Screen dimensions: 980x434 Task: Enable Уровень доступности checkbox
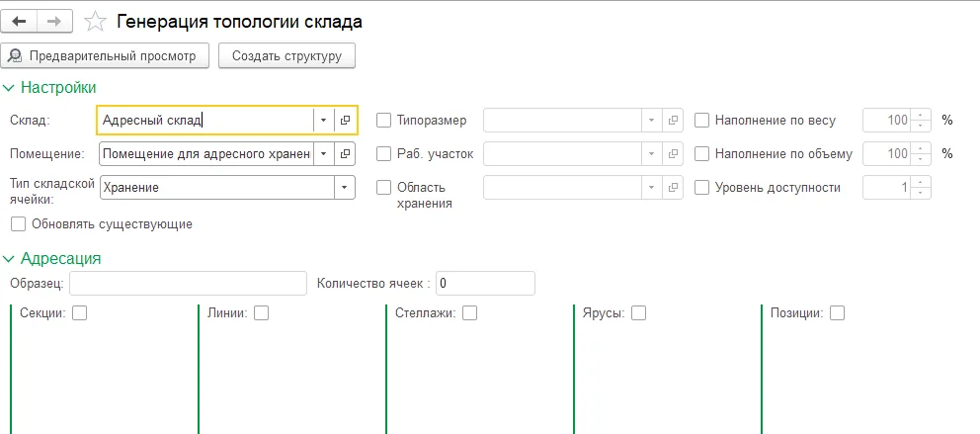coord(701,187)
